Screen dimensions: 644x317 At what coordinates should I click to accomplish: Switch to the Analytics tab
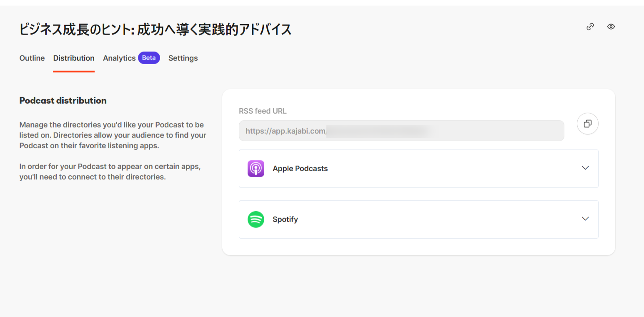click(x=119, y=58)
